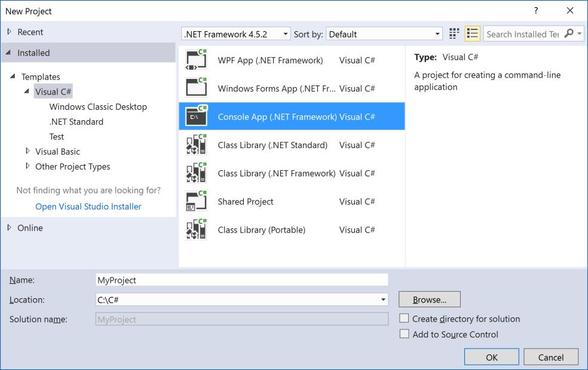Viewport: 588px width, 370px height.
Task: Open the search options dropdown arrow
Action: pos(580,34)
